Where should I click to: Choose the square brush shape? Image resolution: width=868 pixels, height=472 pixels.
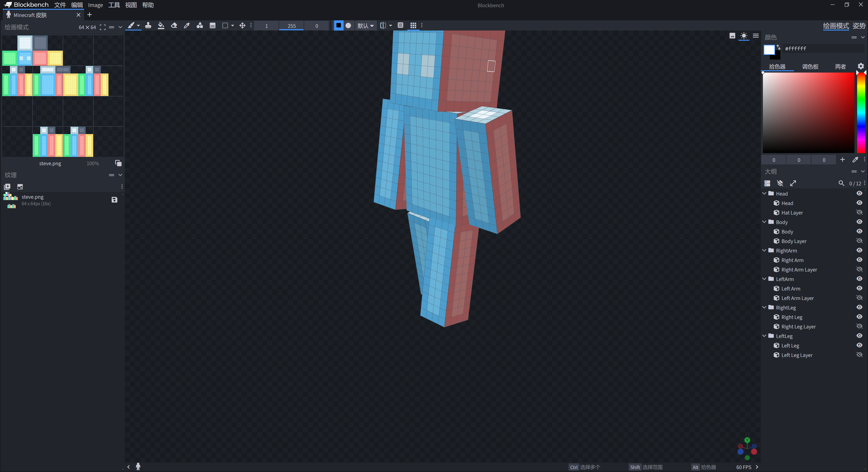pyautogui.click(x=338, y=25)
